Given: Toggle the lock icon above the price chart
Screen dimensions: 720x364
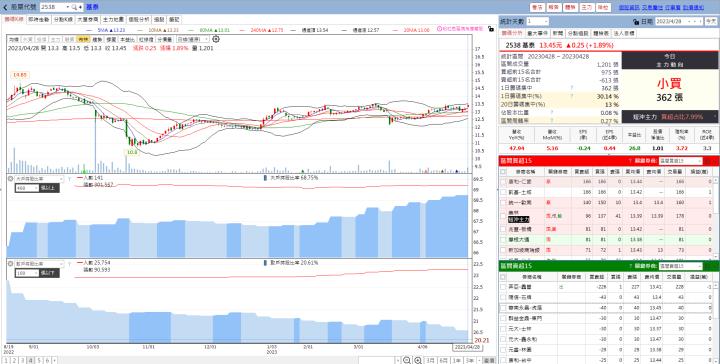Looking at the screenshot, I should 491,29.
